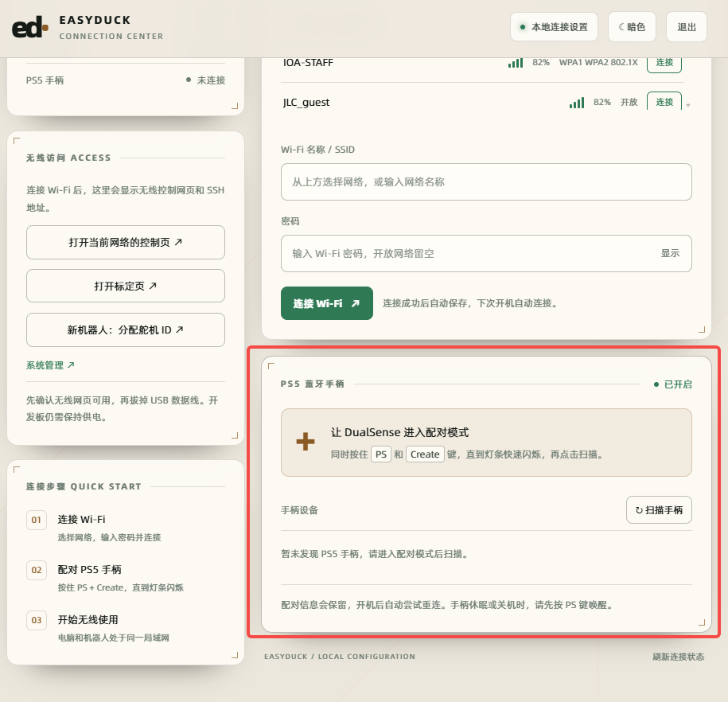Click the signal bars icon for IOA-STAFF

[x=516, y=63]
